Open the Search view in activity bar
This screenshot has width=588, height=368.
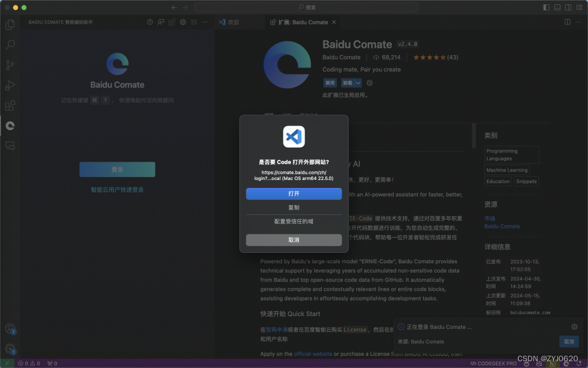[x=10, y=45]
